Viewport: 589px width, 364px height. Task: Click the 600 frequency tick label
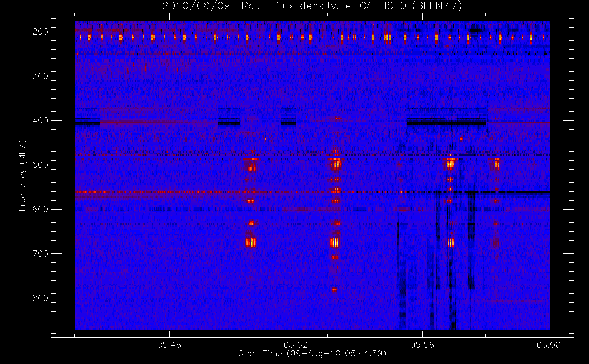(x=40, y=209)
